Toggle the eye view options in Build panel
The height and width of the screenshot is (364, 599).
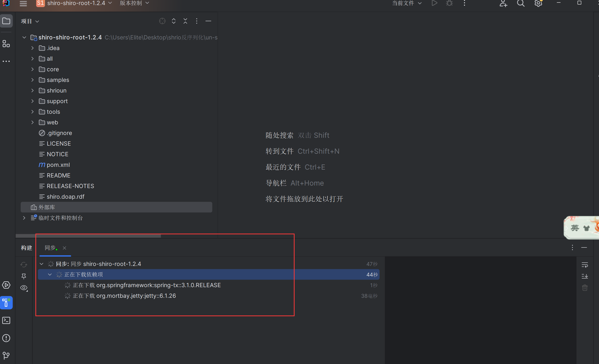tap(24, 288)
